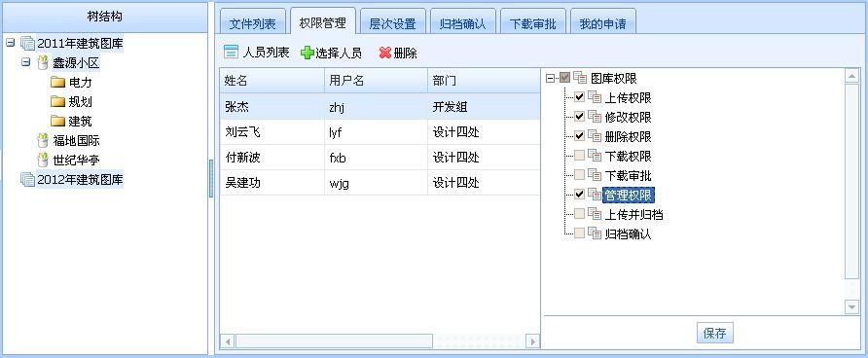Click the 电力 folder icon
This screenshot has width=868, height=358.
57,83
